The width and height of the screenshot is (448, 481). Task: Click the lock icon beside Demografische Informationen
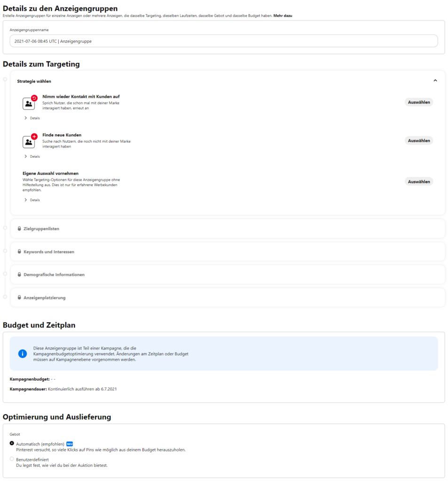pyautogui.click(x=19, y=275)
